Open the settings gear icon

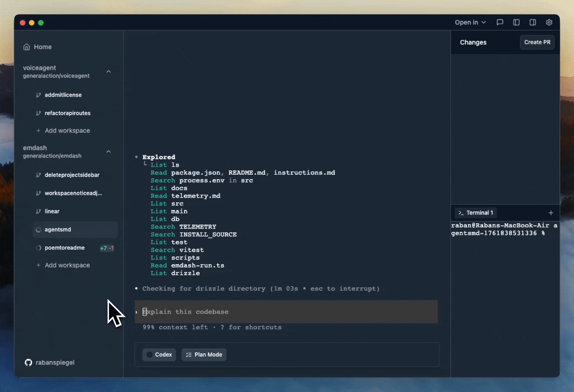point(549,23)
